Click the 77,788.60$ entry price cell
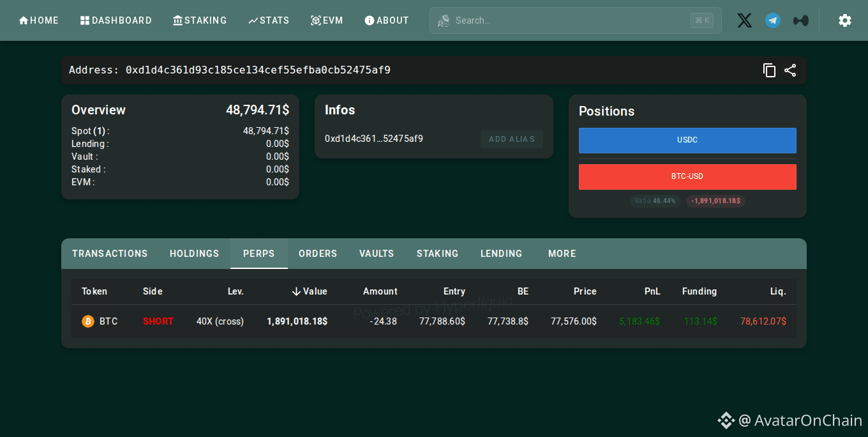 point(442,321)
